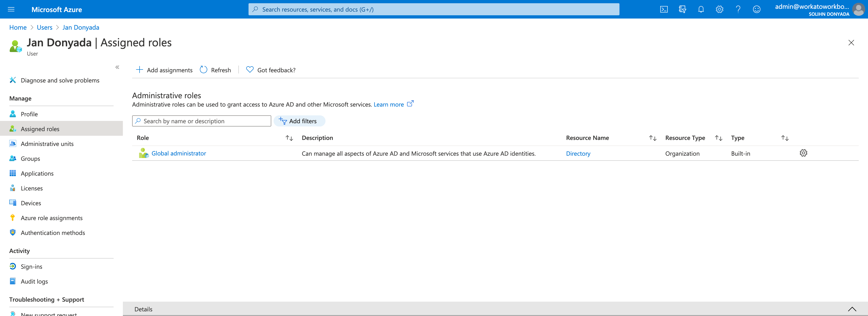Sort by Resource Type column
This screenshot has height=316, width=868.
pos(718,138)
